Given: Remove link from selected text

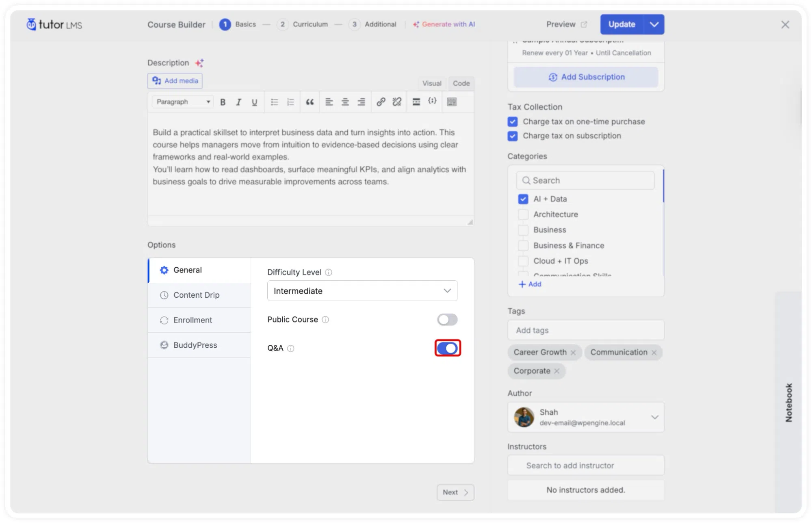Looking at the screenshot, I should [397, 102].
